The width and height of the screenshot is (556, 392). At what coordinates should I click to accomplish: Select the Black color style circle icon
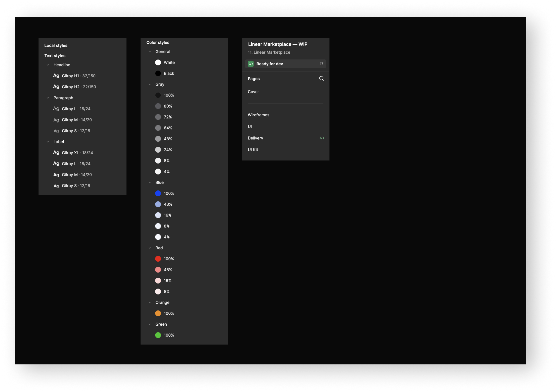pos(158,73)
